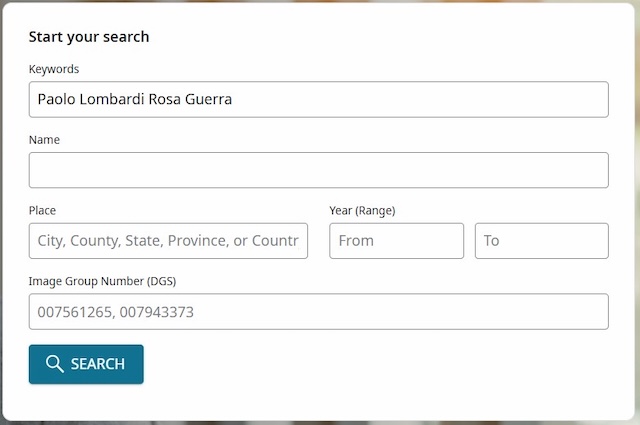Click the 'Name' field label
This screenshot has width=640, height=425.
[x=44, y=140]
